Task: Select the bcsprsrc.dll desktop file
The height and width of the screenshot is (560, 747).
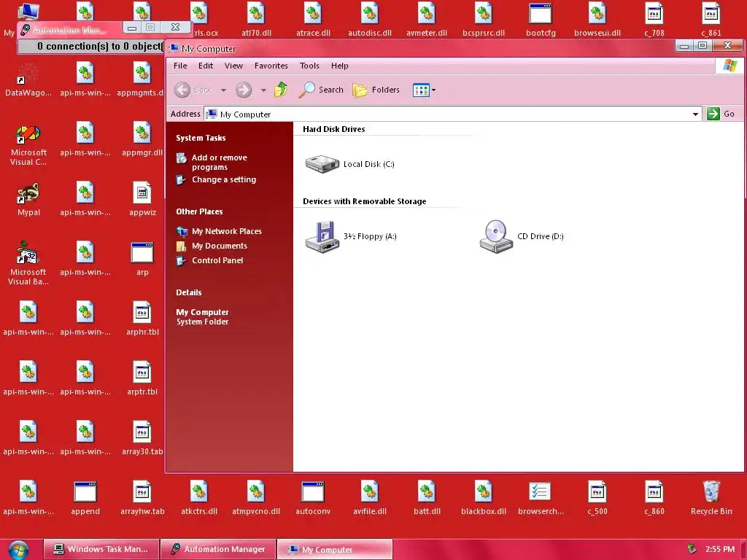Action: (x=484, y=20)
